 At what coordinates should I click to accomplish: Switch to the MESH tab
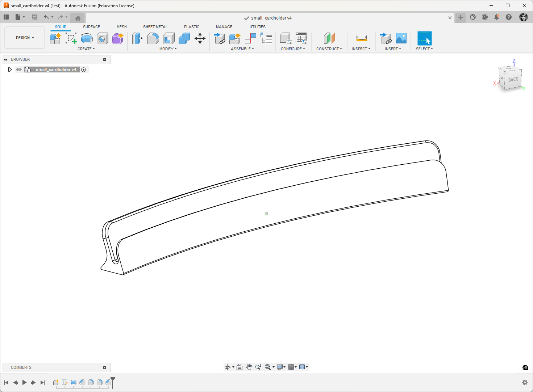[122, 27]
